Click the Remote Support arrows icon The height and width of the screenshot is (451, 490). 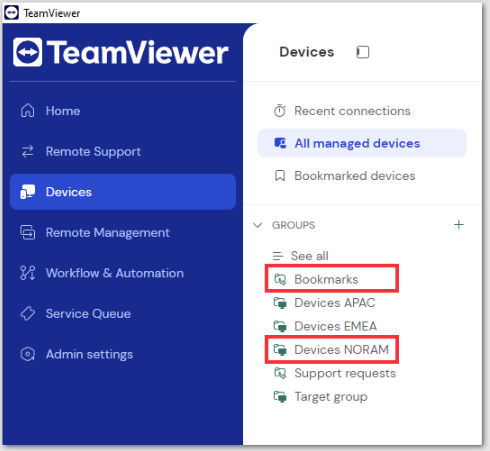pyautogui.click(x=27, y=151)
